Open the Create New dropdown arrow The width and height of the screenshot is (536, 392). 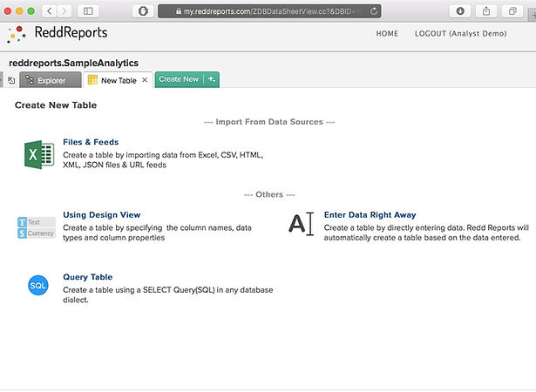click(x=212, y=79)
